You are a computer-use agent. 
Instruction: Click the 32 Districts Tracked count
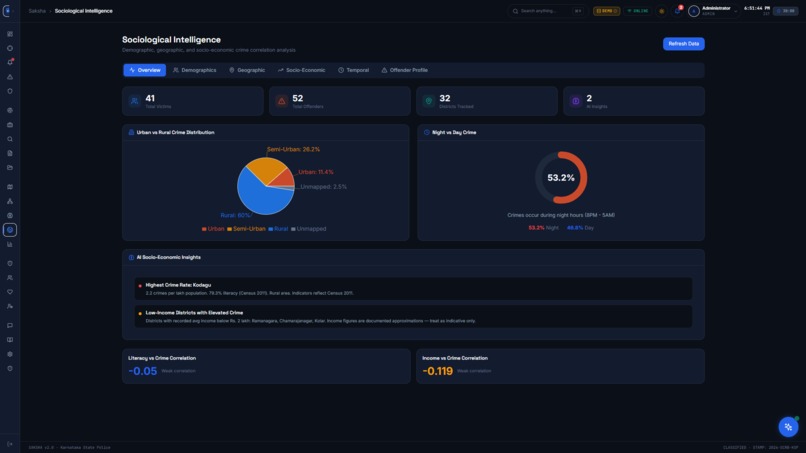445,98
